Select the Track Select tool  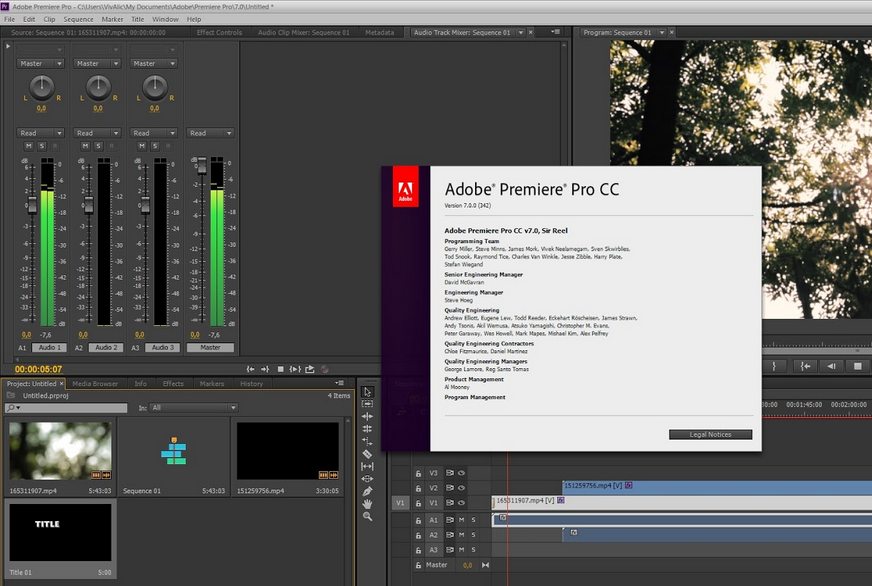(x=367, y=404)
